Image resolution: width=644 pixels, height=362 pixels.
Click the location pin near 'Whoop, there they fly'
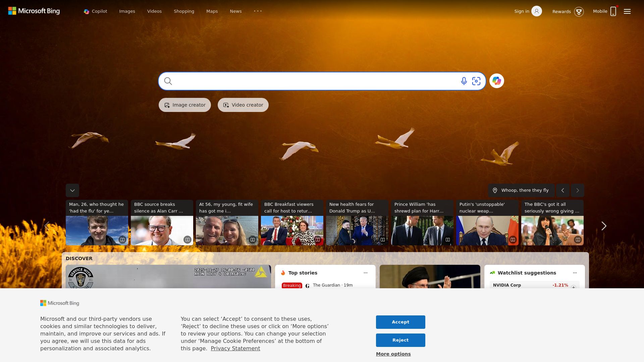[495, 190]
